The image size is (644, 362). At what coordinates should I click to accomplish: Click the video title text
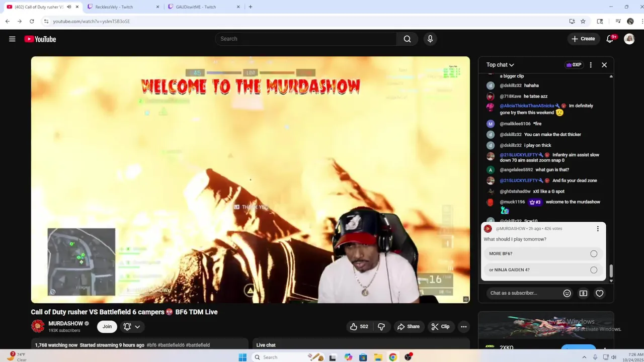point(124,312)
